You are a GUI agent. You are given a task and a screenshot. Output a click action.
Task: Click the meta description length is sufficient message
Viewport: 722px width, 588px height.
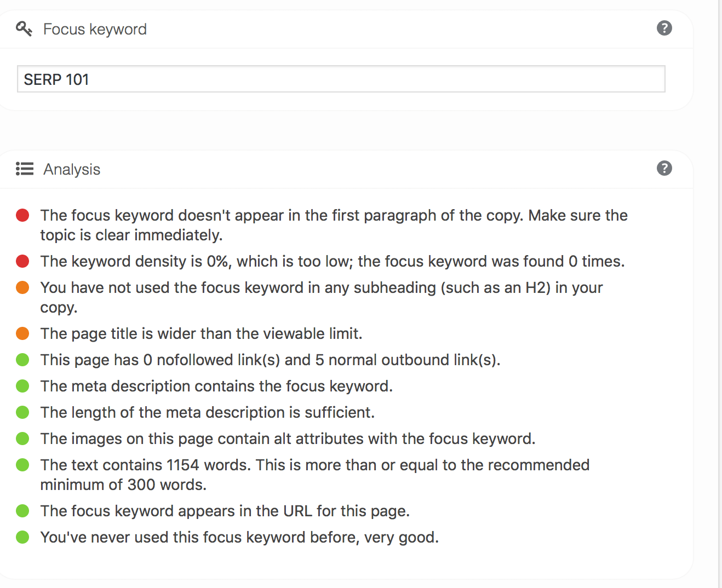[x=208, y=412]
